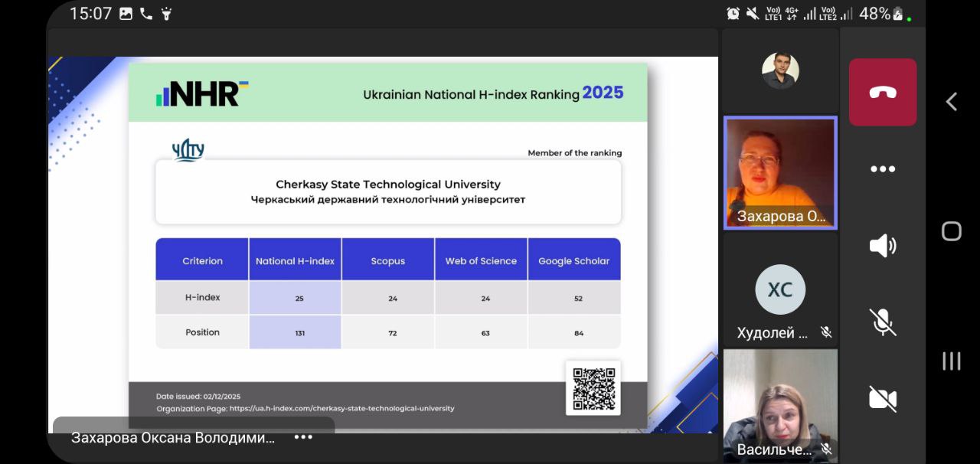The image size is (980, 464).
Task: Click Google Scholar H-index value 52
Action: click(x=578, y=299)
